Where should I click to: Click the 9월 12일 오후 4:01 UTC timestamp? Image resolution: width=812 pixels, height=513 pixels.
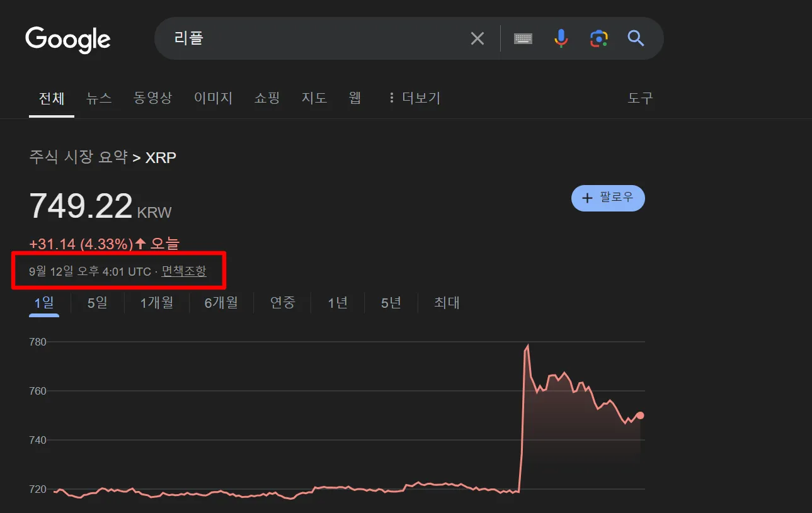tap(90, 271)
